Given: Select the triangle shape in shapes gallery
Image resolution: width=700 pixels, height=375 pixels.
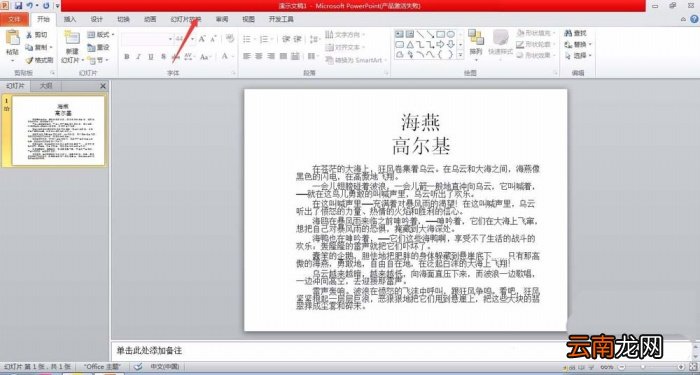Looking at the screenshot, I should point(409,45).
